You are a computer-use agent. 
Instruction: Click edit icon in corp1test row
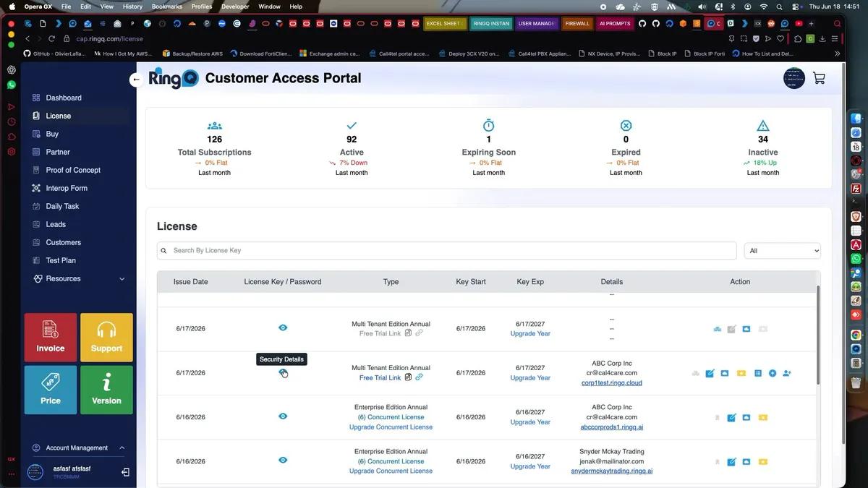(710, 373)
